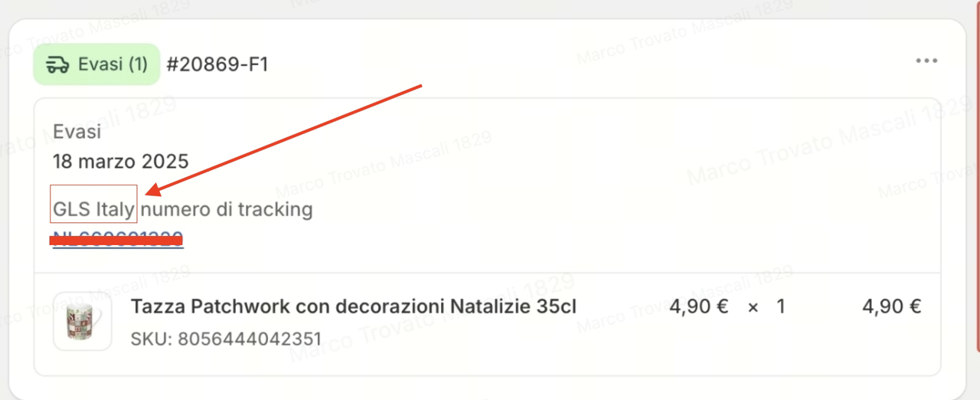Click the Evasi text above the date
The height and width of the screenshot is (400, 980).
[x=77, y=132]
